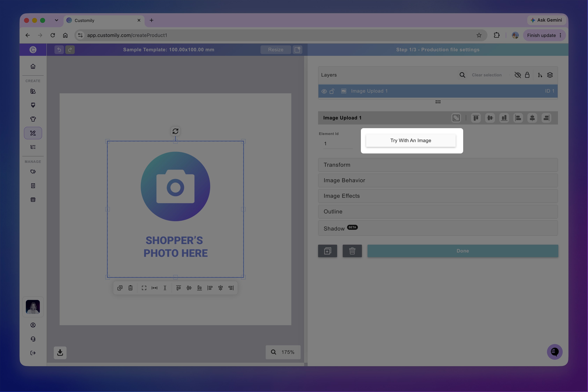This screenshot has height=392, width=588.
Task: Click the Done button
Action: (x=463, y=251)
